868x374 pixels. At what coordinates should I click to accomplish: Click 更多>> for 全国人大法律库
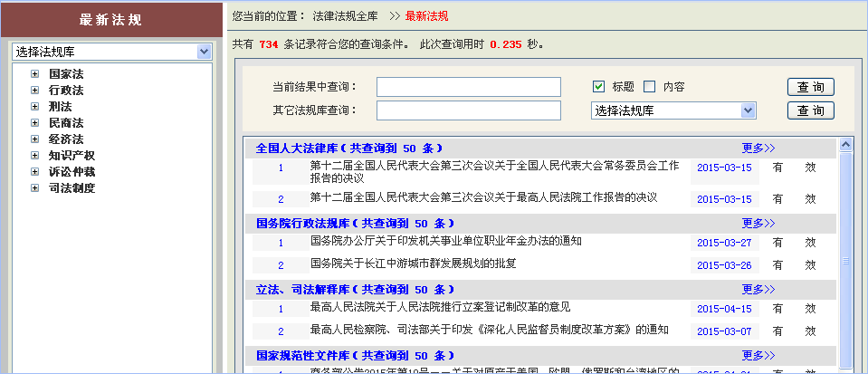pyautogui.click(x=758, y=148)
